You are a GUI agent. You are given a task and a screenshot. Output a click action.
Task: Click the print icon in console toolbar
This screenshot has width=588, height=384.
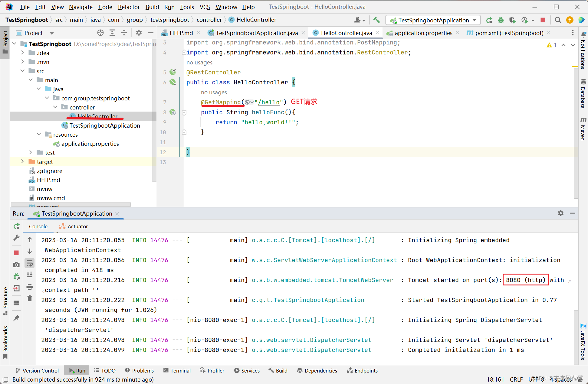(30, 287)
